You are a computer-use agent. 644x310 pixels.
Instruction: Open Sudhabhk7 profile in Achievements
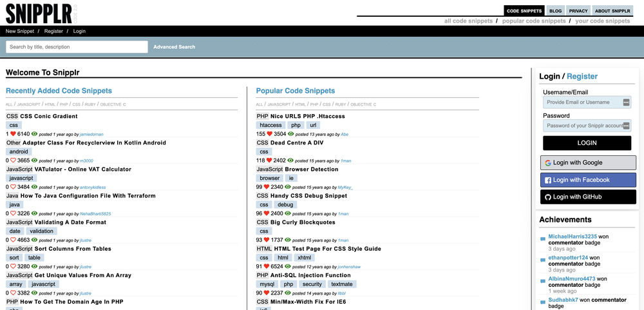coord(563,300)
